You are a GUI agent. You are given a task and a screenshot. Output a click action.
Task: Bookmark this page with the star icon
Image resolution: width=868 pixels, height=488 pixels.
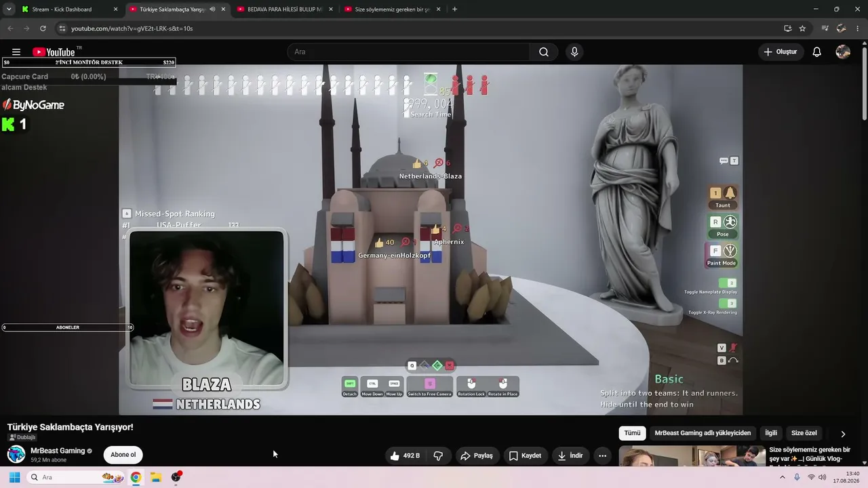tap(802, 28)
